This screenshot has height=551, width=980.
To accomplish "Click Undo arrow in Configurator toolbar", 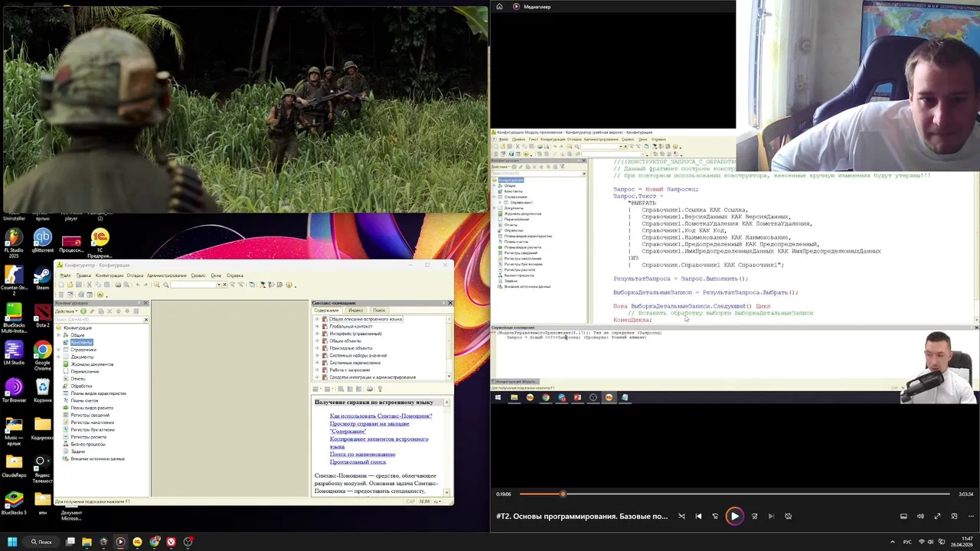I will pos(138,285).
